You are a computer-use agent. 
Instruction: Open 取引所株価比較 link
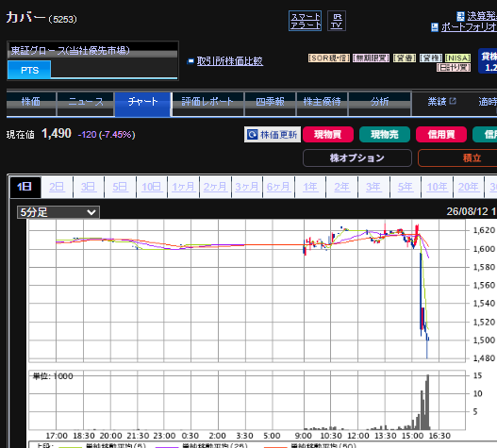(230, 61)
